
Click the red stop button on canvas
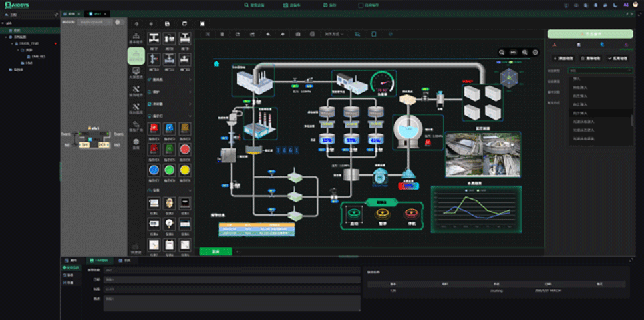[410, 213]
